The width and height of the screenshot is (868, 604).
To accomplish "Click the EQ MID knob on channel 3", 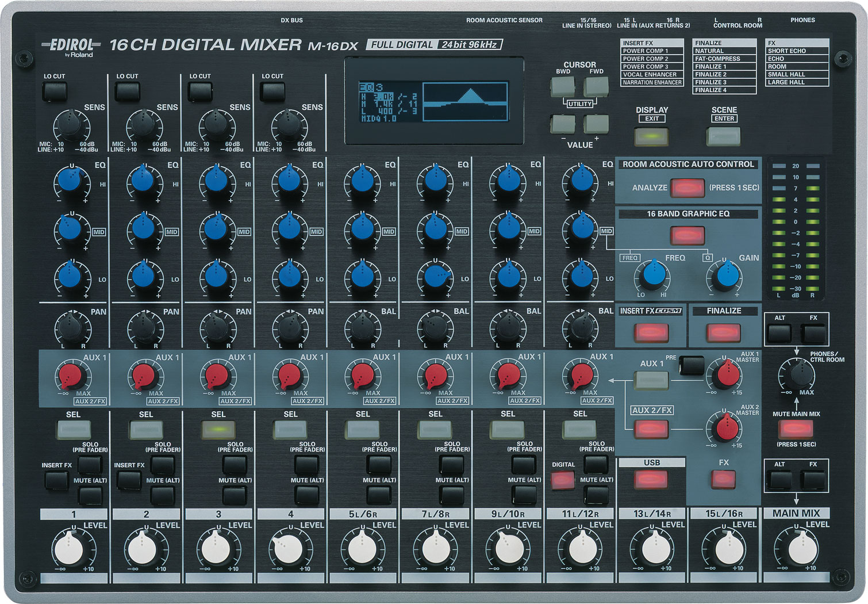I will coord(217,229).
